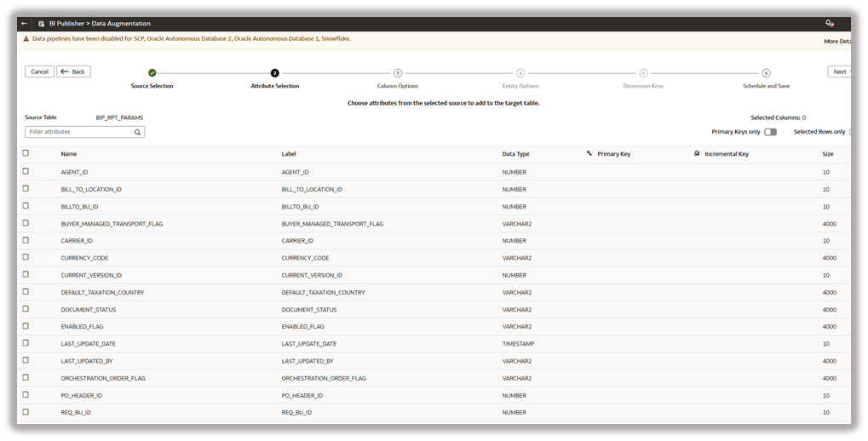868x441 pixels.
Task: Click the Entity Options step circle
Action: pos(520,73)
